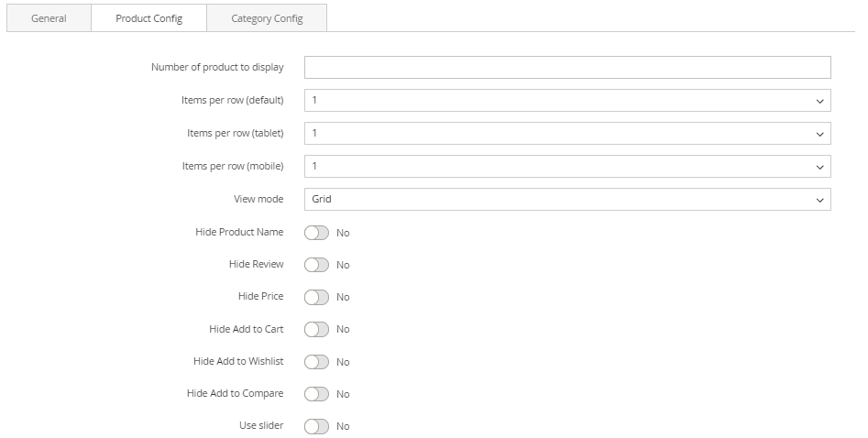Open the Product Config tab

pyautogui.click(x=148, y=18)
